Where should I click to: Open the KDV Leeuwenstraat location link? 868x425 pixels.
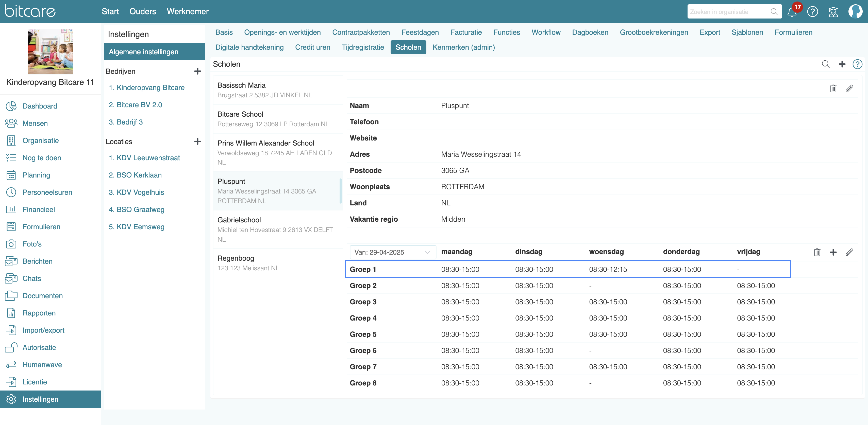click(x=144, y=158)
